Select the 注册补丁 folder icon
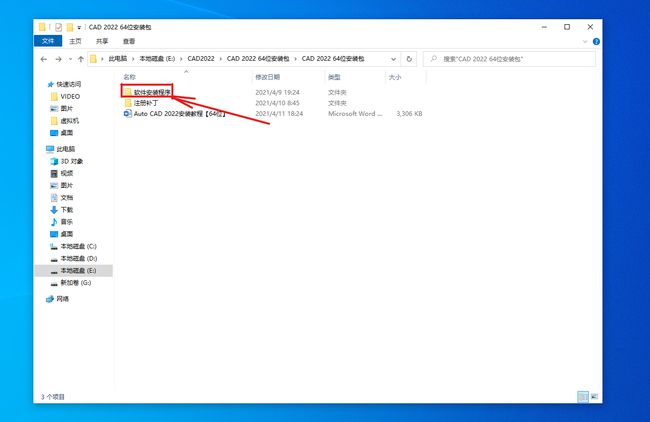This screenshot has height=422, width=650. coord(128,102)
